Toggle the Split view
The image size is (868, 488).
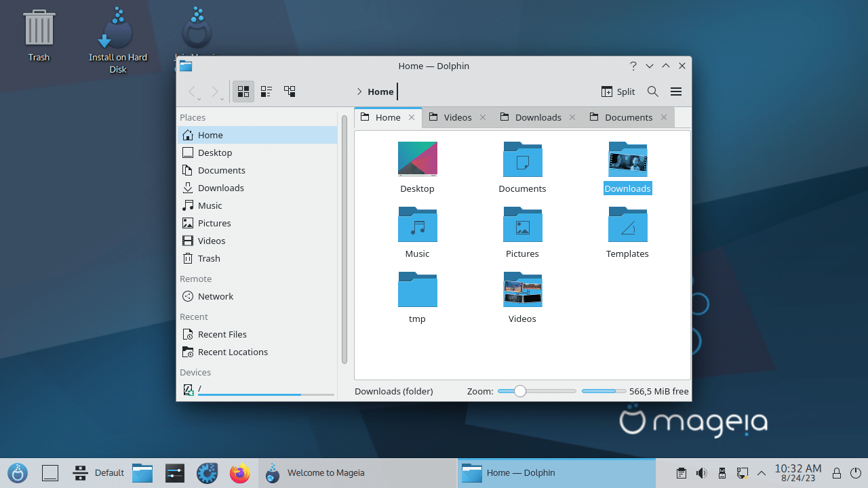click(618, 91)
